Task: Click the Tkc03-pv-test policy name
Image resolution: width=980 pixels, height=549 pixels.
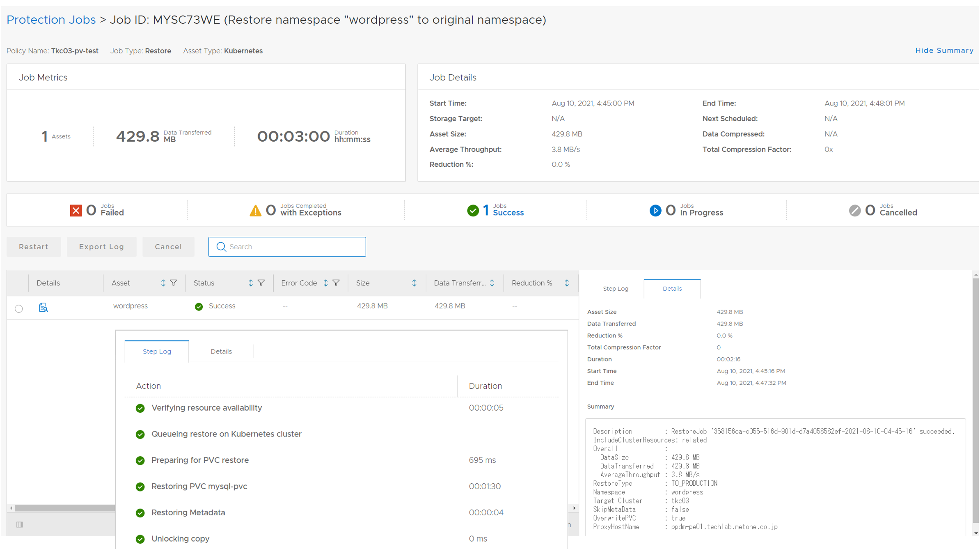Action: point(75,51)
